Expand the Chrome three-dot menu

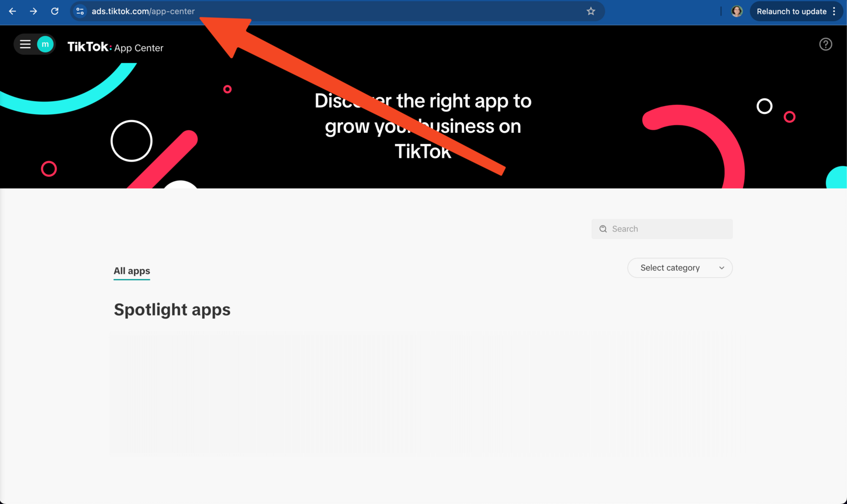point(835,11)
